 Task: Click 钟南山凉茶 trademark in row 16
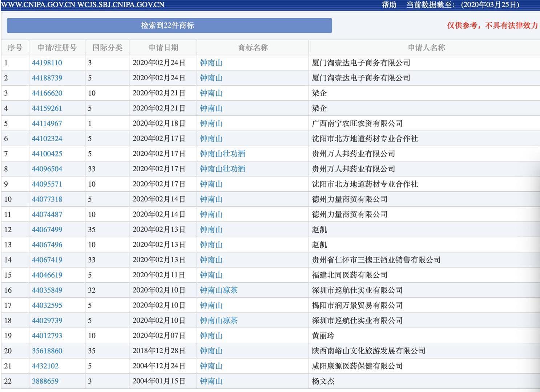(x=219, y=290)
